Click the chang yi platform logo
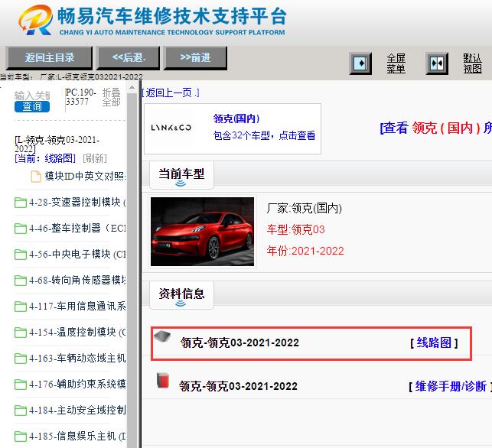The image size is (492, 448). coord(152,20)
